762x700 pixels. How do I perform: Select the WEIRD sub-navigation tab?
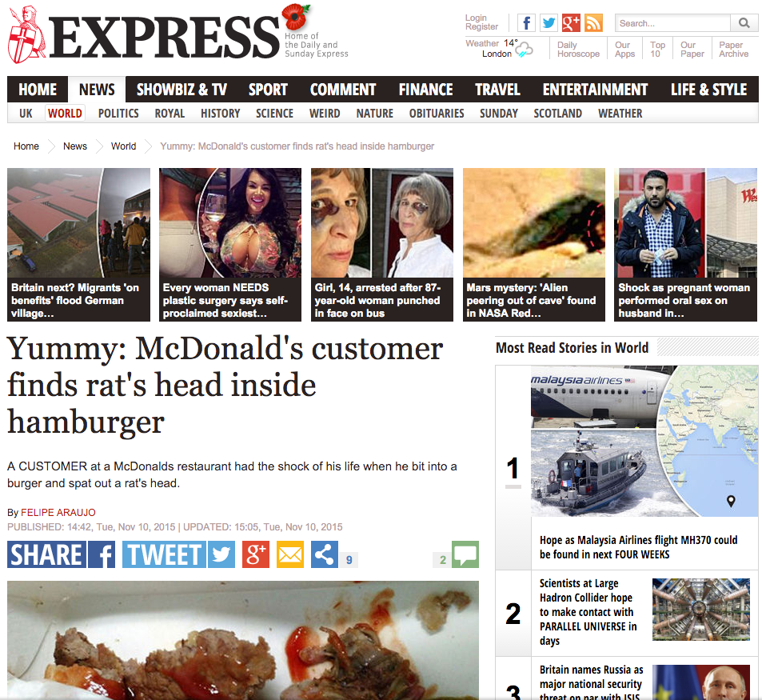pyautogui.click(x=325, y=114)
